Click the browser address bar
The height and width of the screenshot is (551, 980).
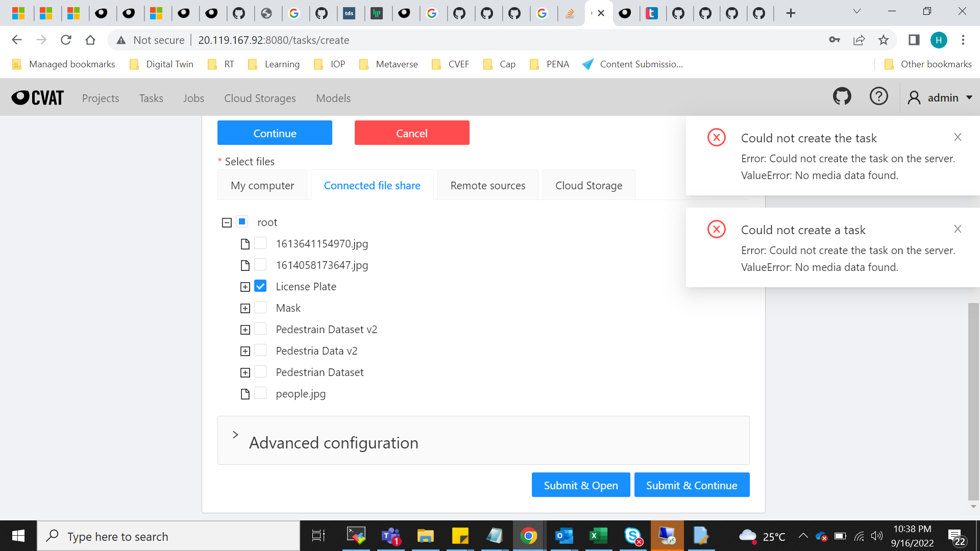[x=357, y=40]
